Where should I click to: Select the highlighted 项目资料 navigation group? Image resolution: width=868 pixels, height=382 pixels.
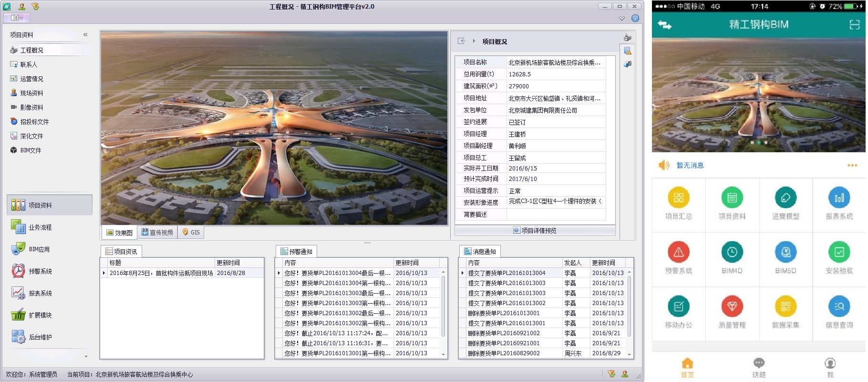[x=50, y=205]
